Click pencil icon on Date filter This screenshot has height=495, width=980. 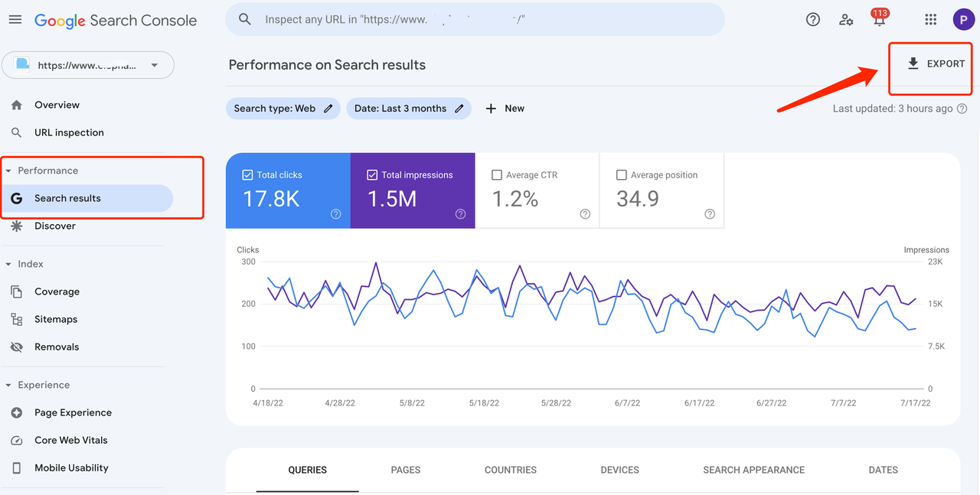(x=459, y=109)
